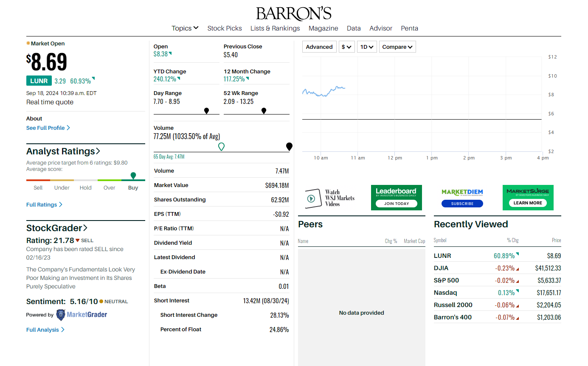Image resolution: width=588 pixels, height=366 pixels.
Task: Open the Full Analysis link
Action: tap(45, 330)
